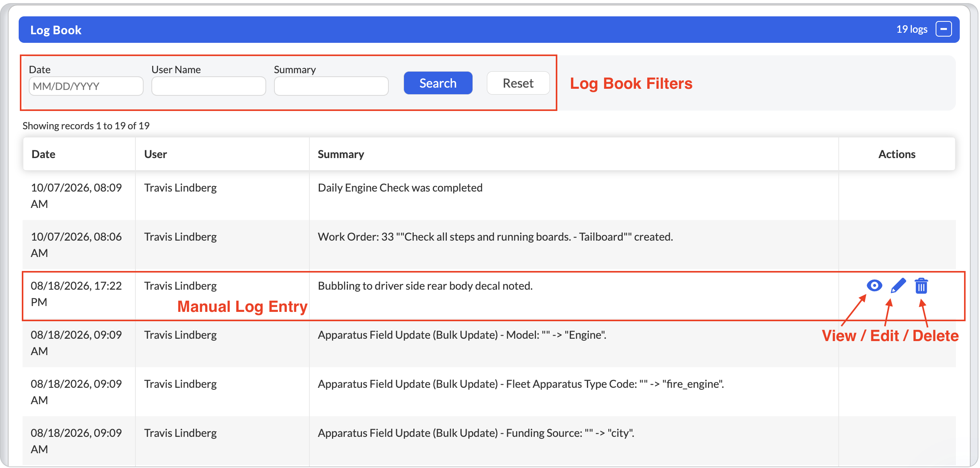Collapse the Log Book panel
This screenshot has width=980, height=468.
(944, 29)
